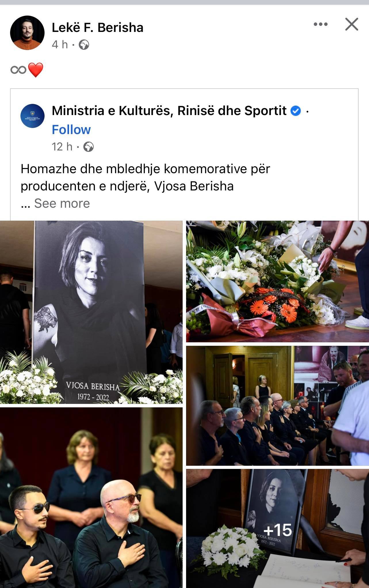Screen dimensions: 369x588
Task: Tap the public globe icon beside 4 h
Action: 84,45
